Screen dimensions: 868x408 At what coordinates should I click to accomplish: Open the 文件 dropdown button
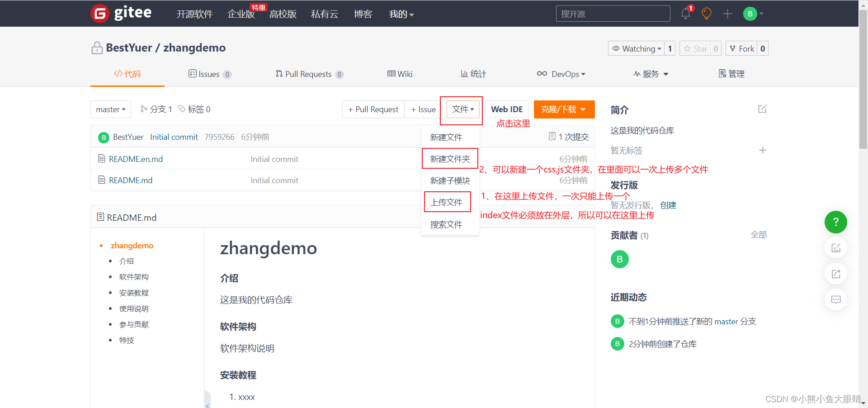pyautogui.click(x=463, y=109)
